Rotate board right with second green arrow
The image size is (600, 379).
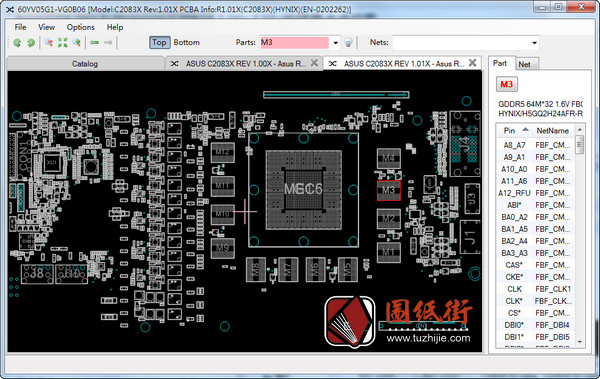coord(31,43)
